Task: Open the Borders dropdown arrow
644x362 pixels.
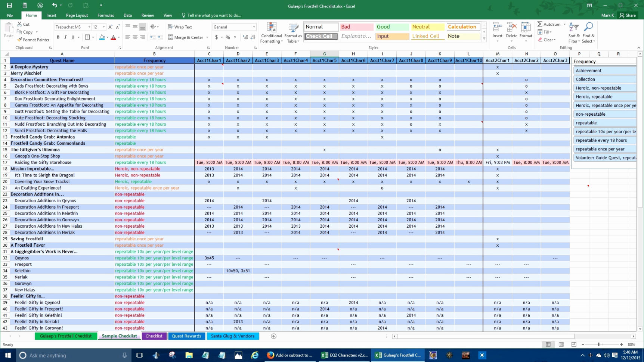Action: [x=93, y=37]
